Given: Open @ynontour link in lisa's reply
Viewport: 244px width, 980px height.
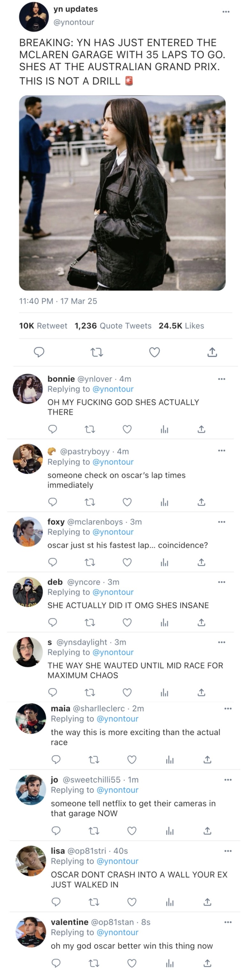Looking at the screenshot, I should pos(117,861).
